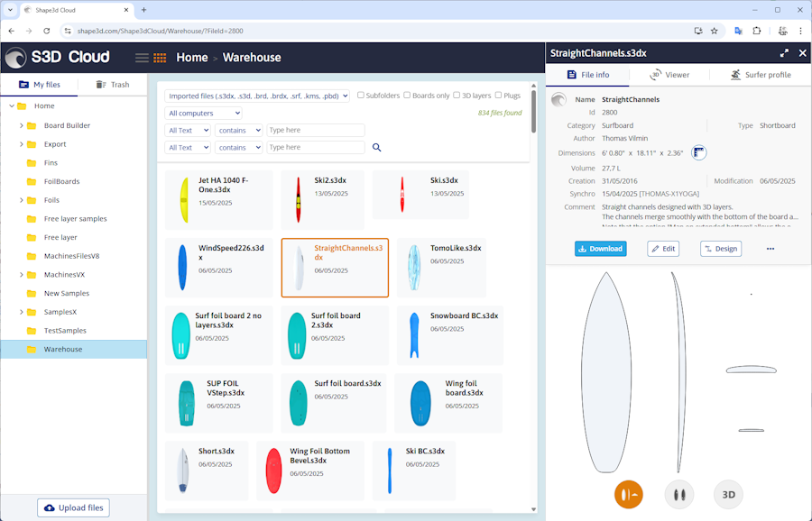Click the hamburger list view icon
The width and height of the screenshot is (812, 521).
point(142,58)
